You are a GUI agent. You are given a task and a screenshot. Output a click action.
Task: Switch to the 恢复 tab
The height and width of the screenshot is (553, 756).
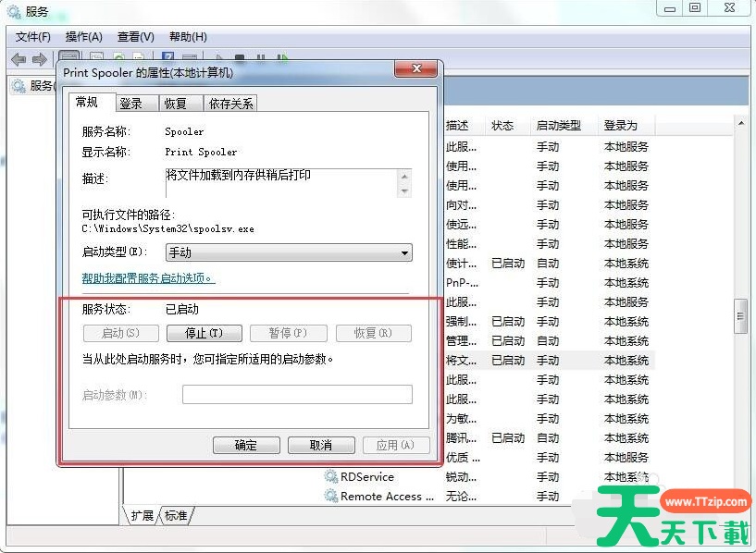(x=175, y=104)
